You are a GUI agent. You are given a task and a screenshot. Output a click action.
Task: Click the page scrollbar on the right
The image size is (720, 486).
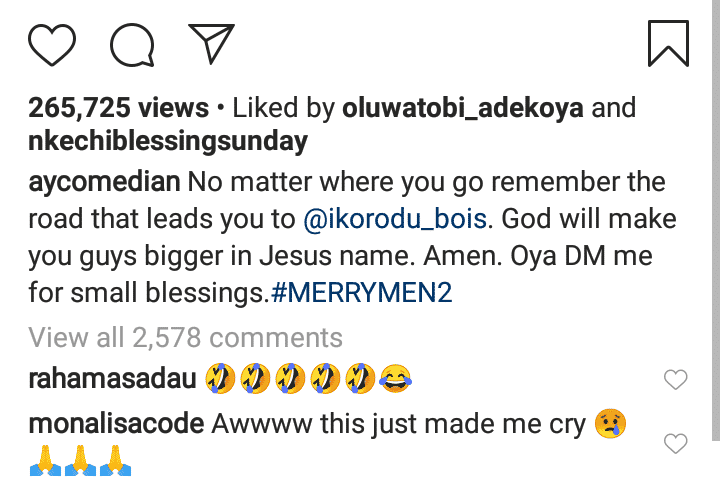pyautogui.click(x=715, y=220)
